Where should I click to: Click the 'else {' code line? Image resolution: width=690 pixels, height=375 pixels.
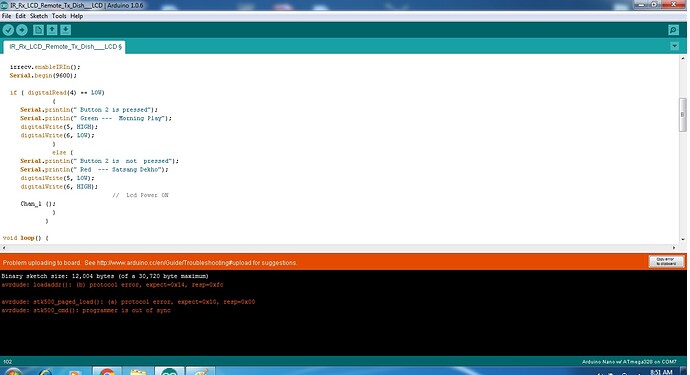tap(62, 152)
